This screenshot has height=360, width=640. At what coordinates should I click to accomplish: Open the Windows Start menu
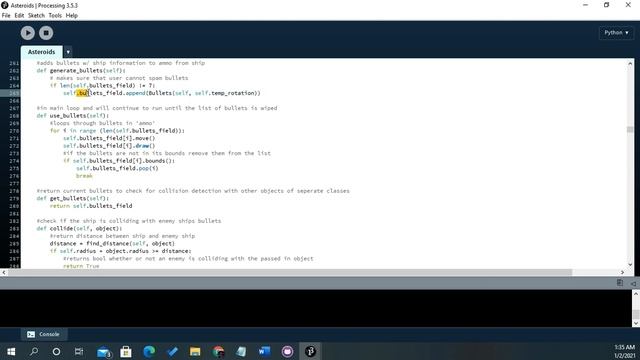11,351
